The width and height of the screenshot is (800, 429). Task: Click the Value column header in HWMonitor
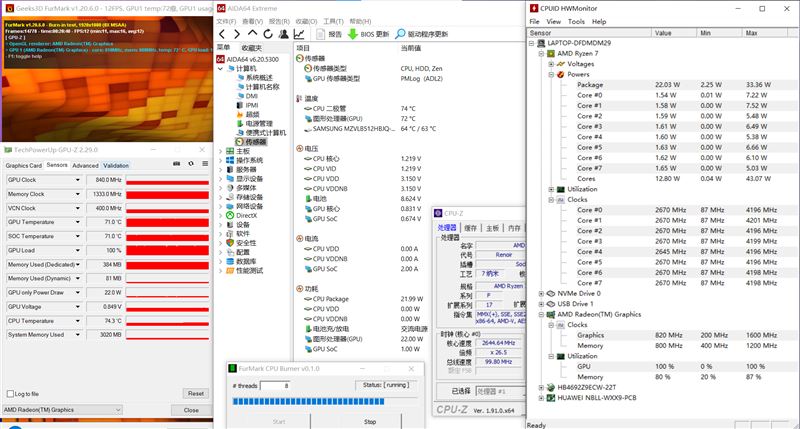pos(674,33)
